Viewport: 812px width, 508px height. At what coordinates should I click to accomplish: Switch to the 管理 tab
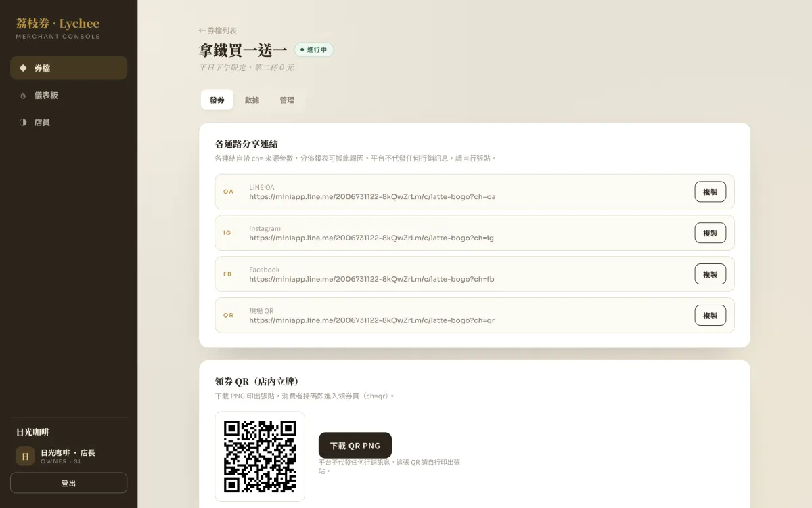(287, 100)
